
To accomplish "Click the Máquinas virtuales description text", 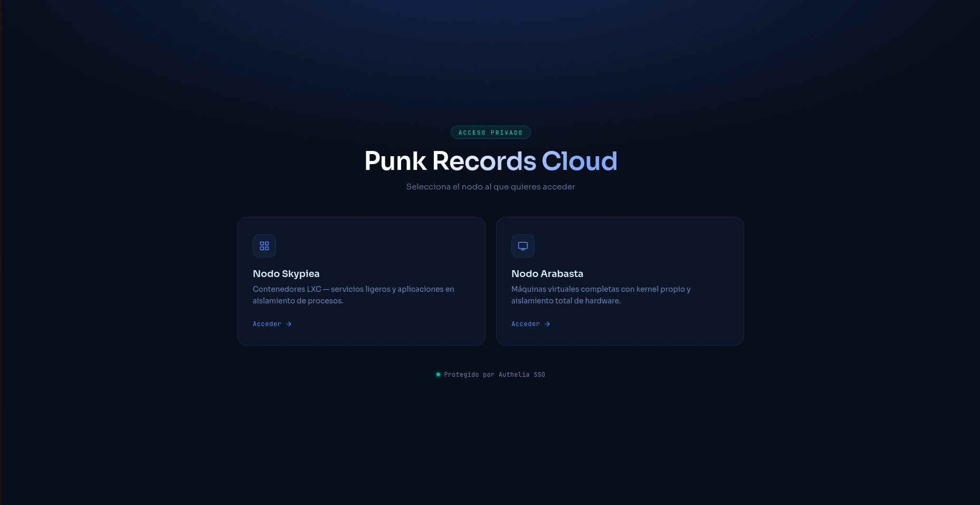I will (x=601, y=295).
